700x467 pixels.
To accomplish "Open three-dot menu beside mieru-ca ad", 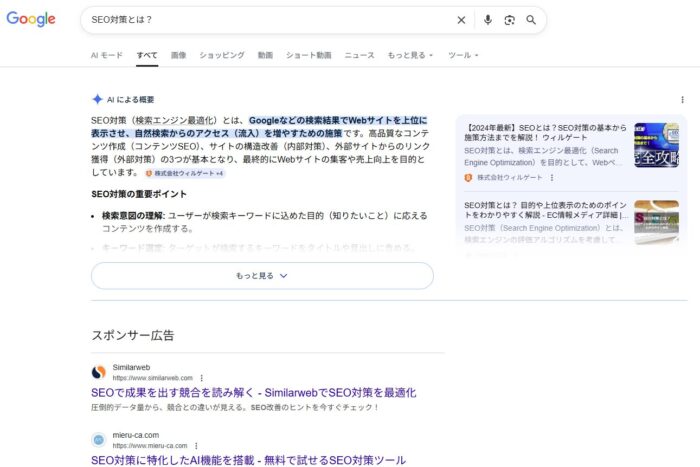I will coord(196,445).
